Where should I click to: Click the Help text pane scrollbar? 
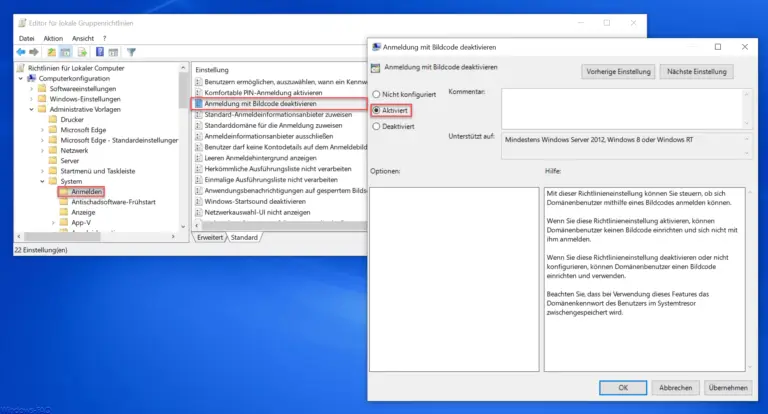tap(749, 279)
